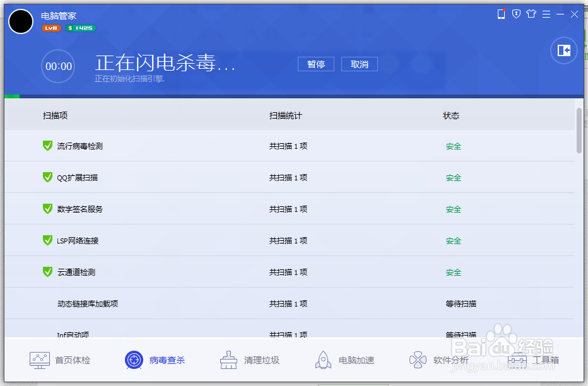This screenshot has width=588, height=386.
Task: Click 安全 status of LSP网络连接
Action: pyautogui.click(x=454, y=240)
